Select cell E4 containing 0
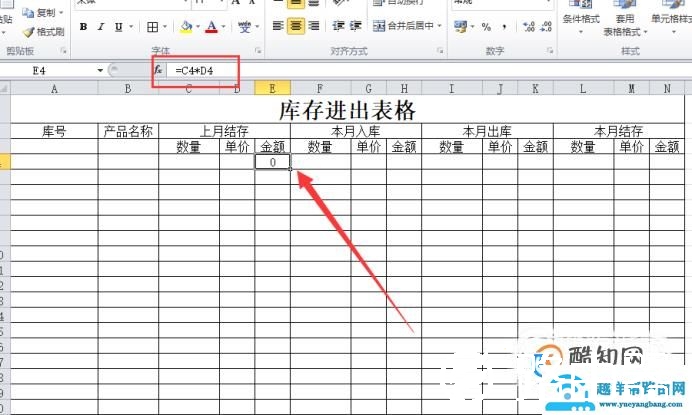This screenshot has width=692, height=415. (272, 162)
